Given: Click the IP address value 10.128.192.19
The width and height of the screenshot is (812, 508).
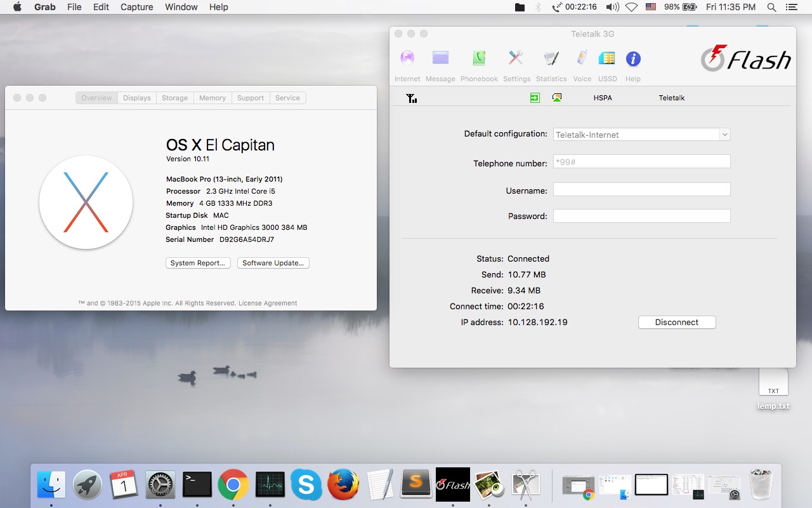Looking at the screenshot, I should (537, 323).
